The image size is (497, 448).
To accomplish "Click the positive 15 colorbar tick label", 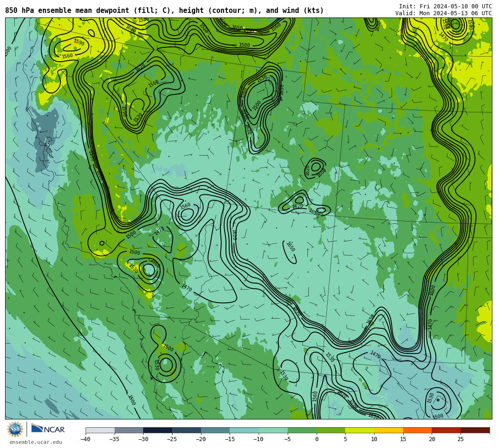I will coord(403,439).
